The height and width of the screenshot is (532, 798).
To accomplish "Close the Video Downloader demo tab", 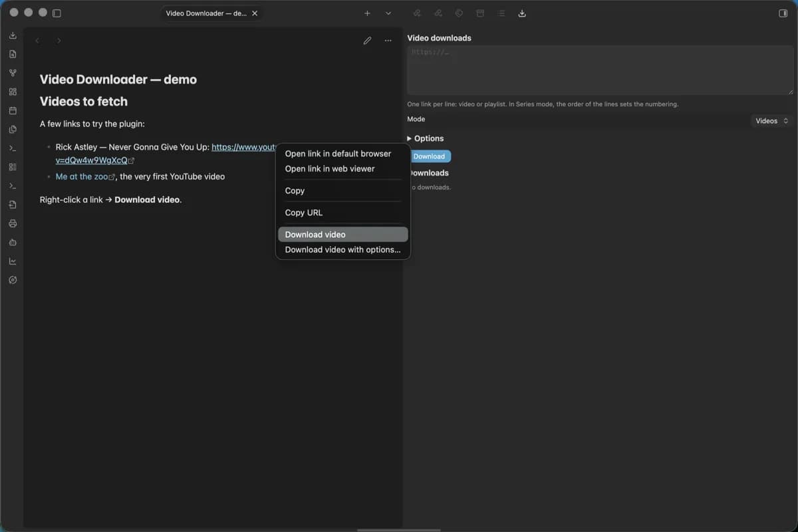I will [255, 13].
